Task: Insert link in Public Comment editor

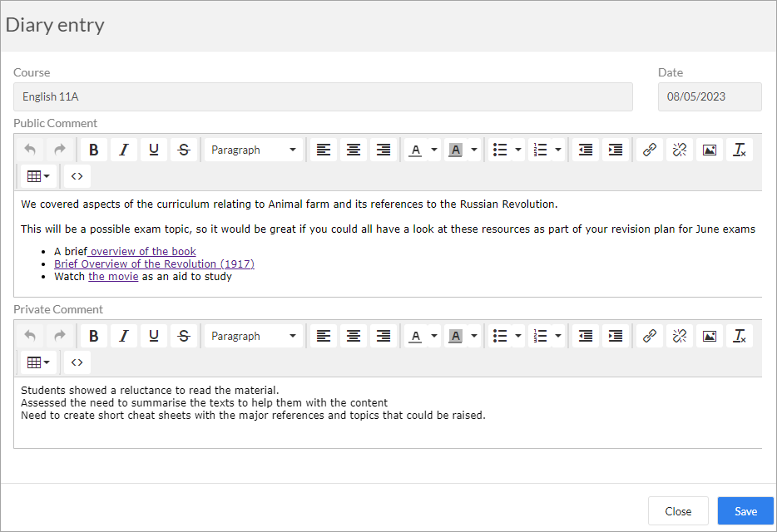Action: click(650, 150)
